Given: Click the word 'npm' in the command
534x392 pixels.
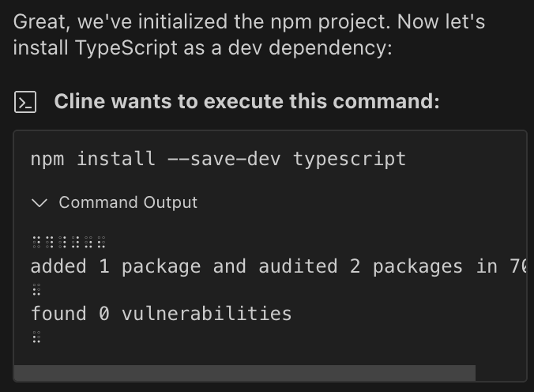Looking at the screenshot, I should tap(47, 159).
